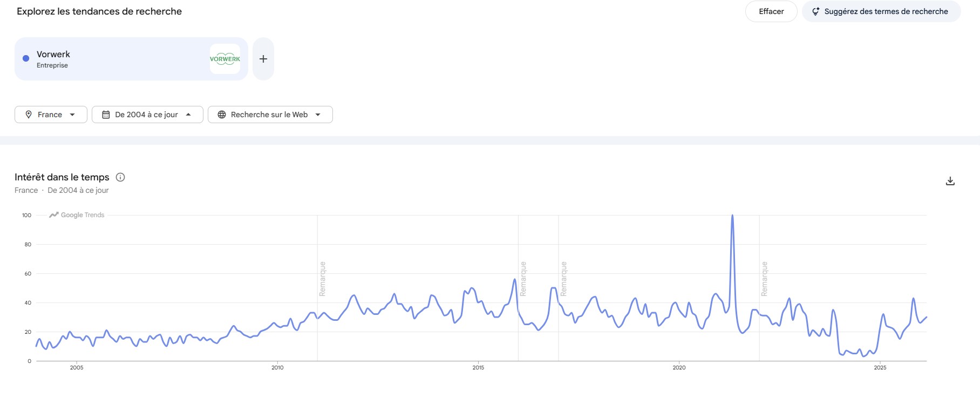
Task: Click the Vorwerk logo thumbnail
Action: (x=225, y=59)
